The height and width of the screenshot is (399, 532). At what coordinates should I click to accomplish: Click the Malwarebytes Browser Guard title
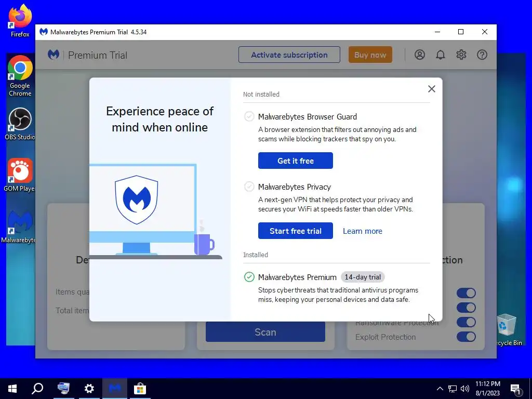pyautogui.click(x=308, y=117)
